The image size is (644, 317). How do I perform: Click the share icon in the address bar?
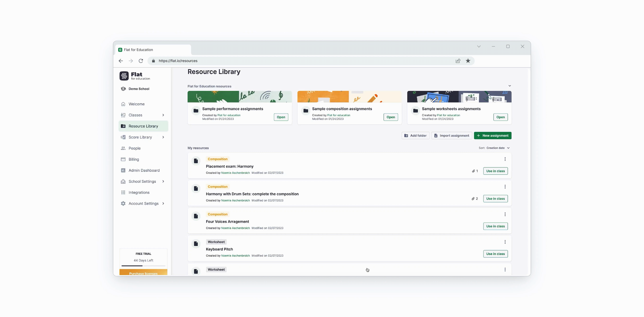point(458,61)
